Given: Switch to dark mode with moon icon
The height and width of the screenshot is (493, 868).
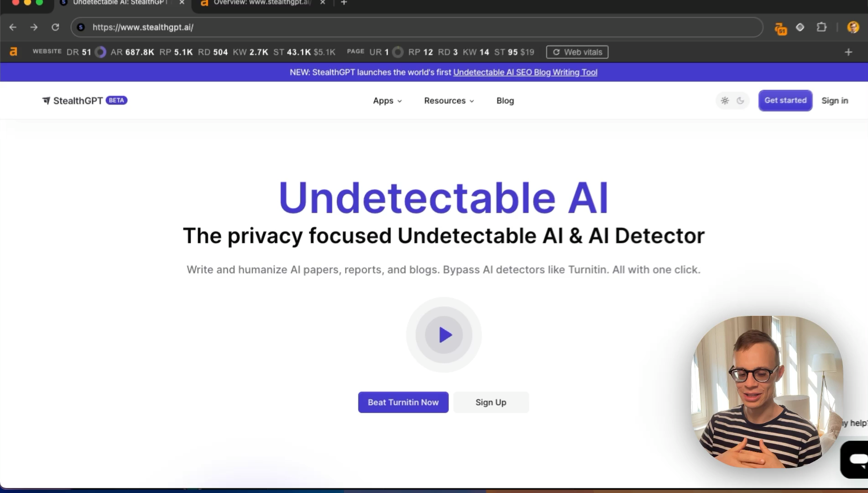Looking at the screenshot, I should click(740, 100).
